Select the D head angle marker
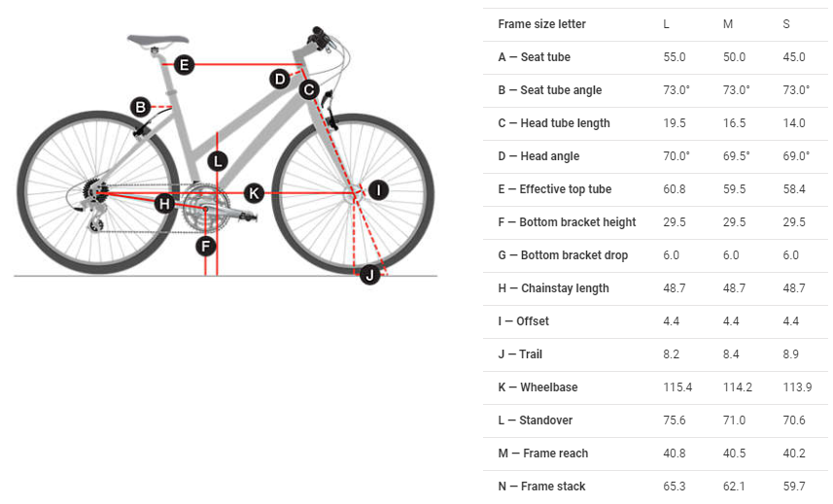Screen dimensions: 833x504 (280, 79)
